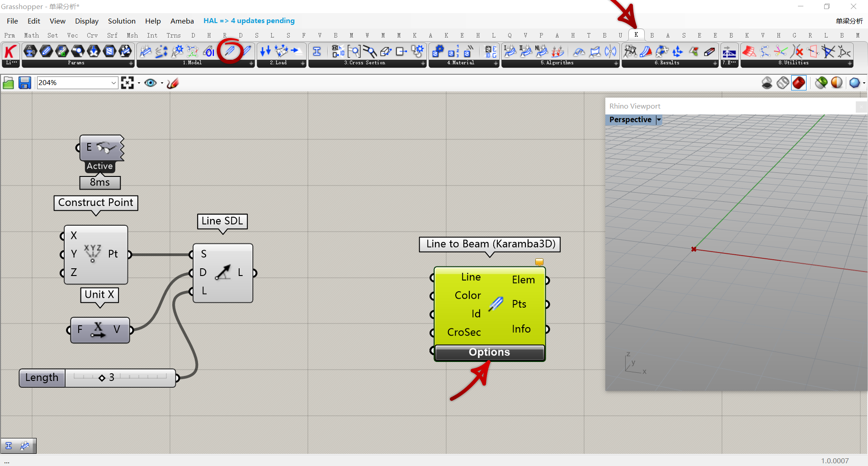Open the saved file with the green folder icon

tap(8, 83)
